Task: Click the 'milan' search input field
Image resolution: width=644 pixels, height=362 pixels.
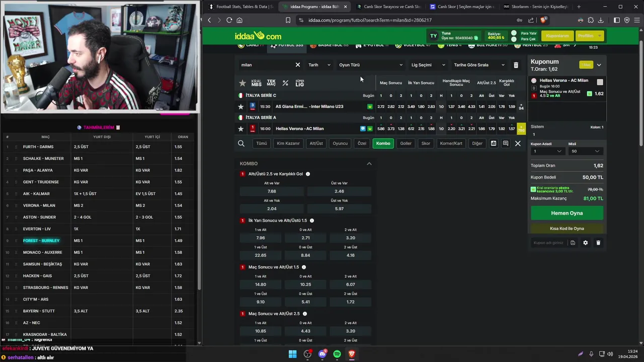Action: 267,65
